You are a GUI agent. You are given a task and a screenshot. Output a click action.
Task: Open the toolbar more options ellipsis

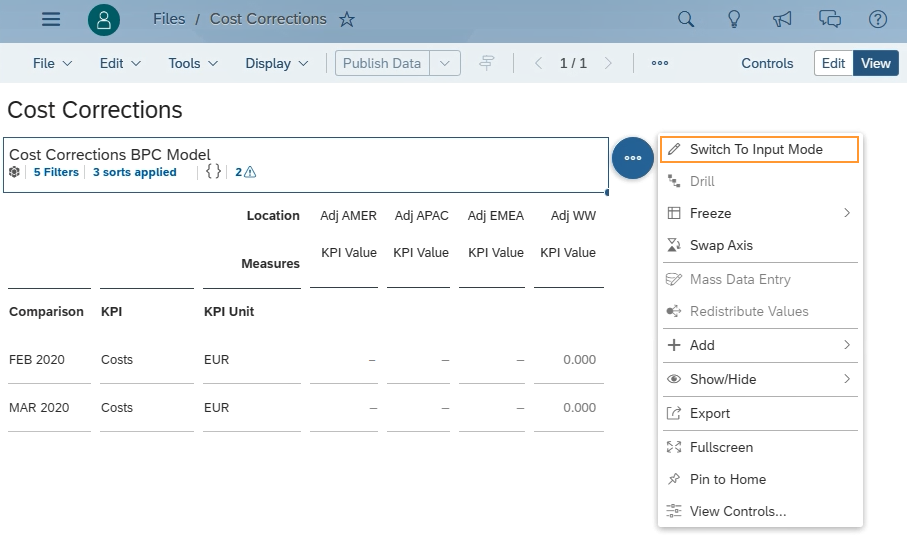tap(660, 63)
